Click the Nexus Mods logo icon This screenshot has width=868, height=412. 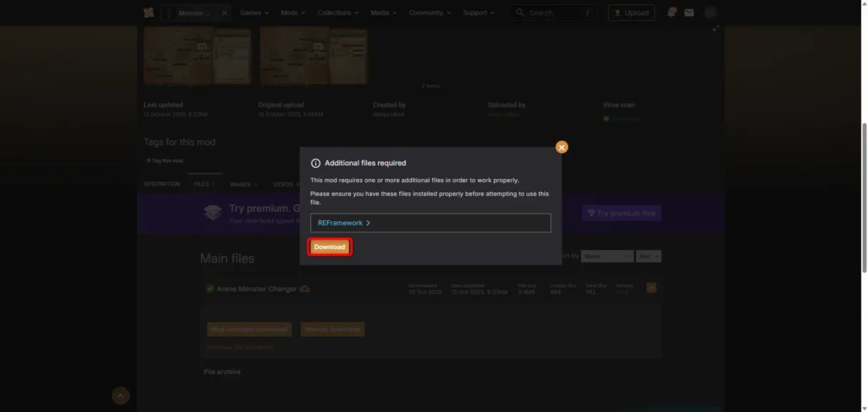point(148,13)
